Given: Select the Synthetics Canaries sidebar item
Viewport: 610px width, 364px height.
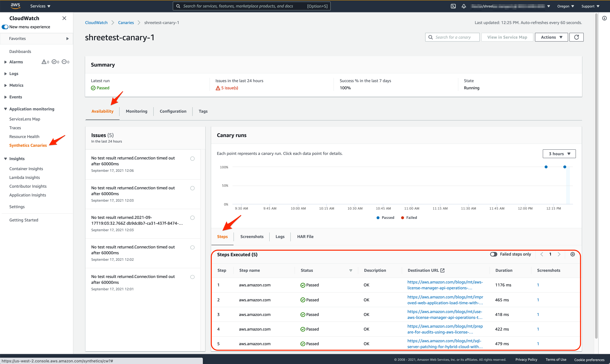Looking at the screenshot, I should [x=28, y=145].
